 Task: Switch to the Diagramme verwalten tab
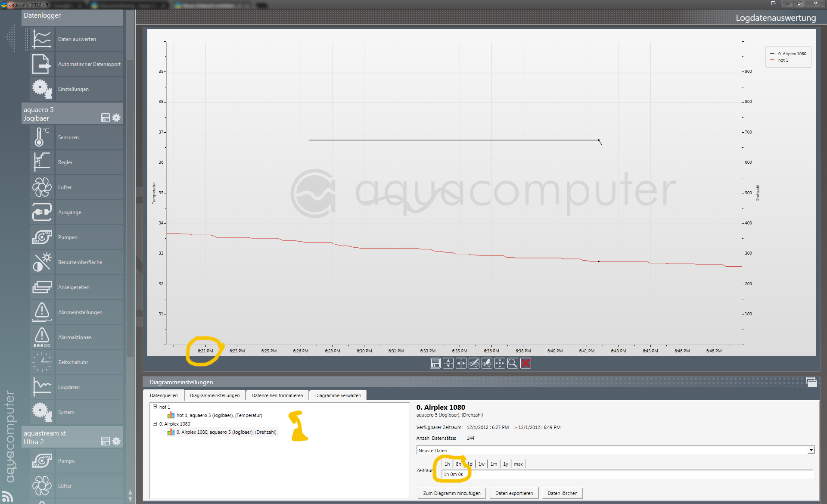(338, 395)
